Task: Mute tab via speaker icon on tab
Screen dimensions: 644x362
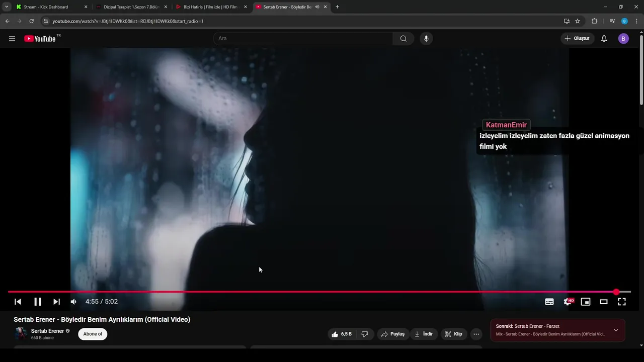Action: click(x=317, y=7)
